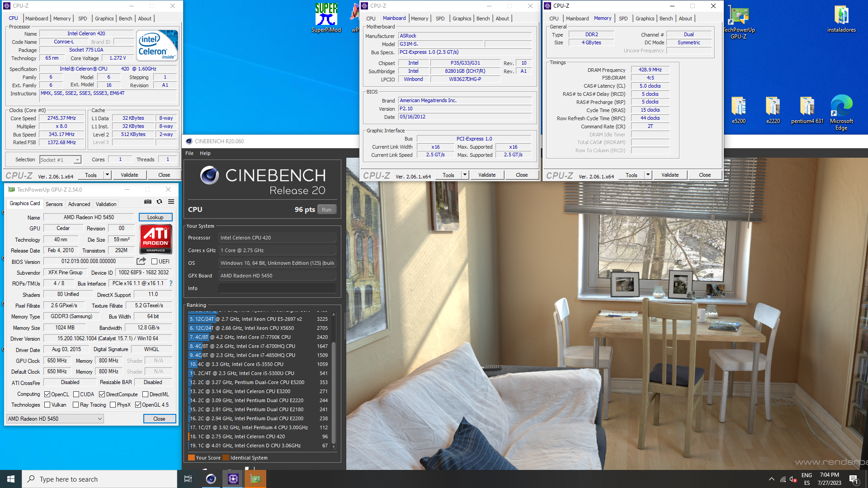Open the Help menu in Cinebench

[x=205, y=153]
